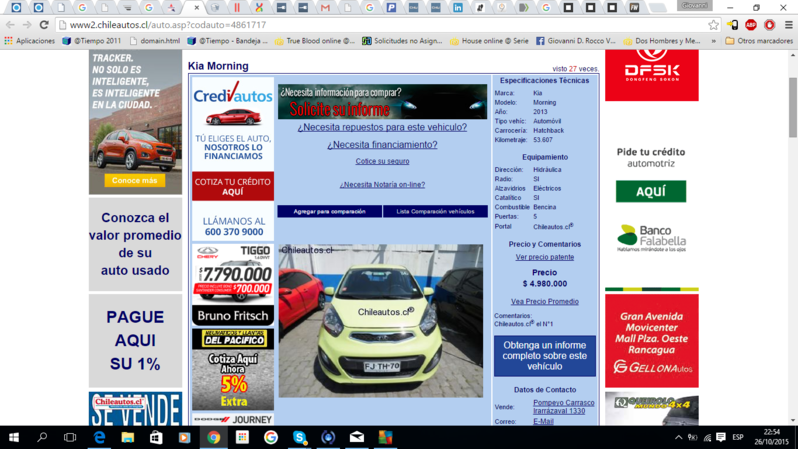
Task: Open the Aplicaciones apps shortcut
Action: click(x=30, y=41)
